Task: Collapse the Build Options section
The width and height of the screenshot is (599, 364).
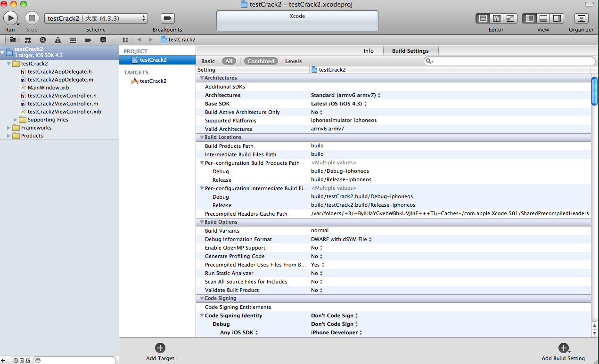Action: tap(202, 222)
